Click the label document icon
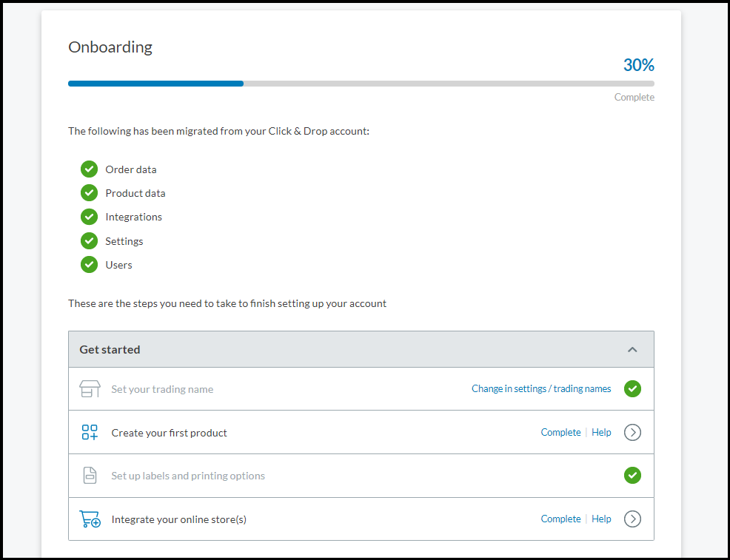 coord(90,476)
